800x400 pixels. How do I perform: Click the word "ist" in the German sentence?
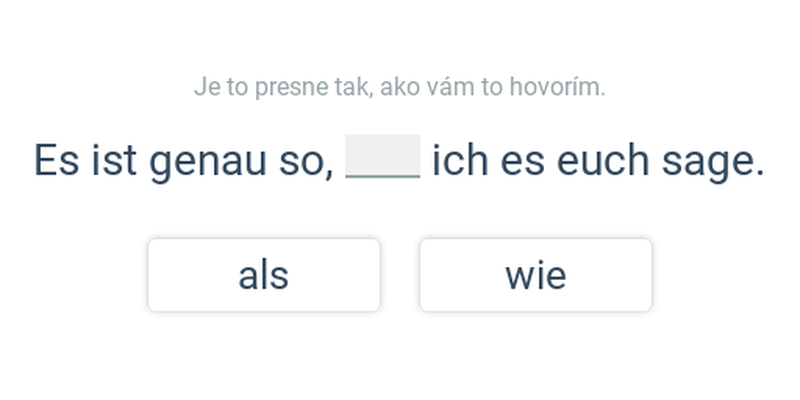(114, 160)
